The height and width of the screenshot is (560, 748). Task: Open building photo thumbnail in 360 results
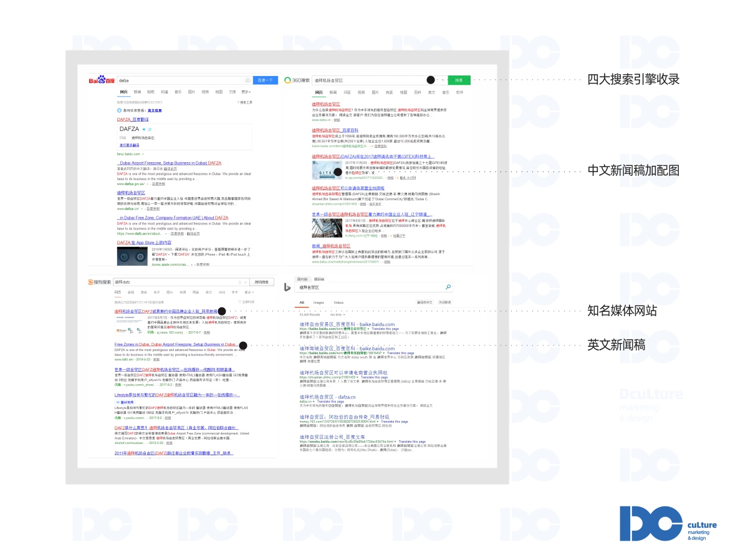(326, 228)
